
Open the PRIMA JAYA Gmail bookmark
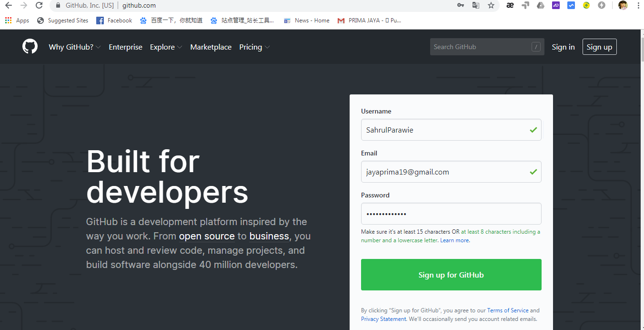click(x=370, y=21)
